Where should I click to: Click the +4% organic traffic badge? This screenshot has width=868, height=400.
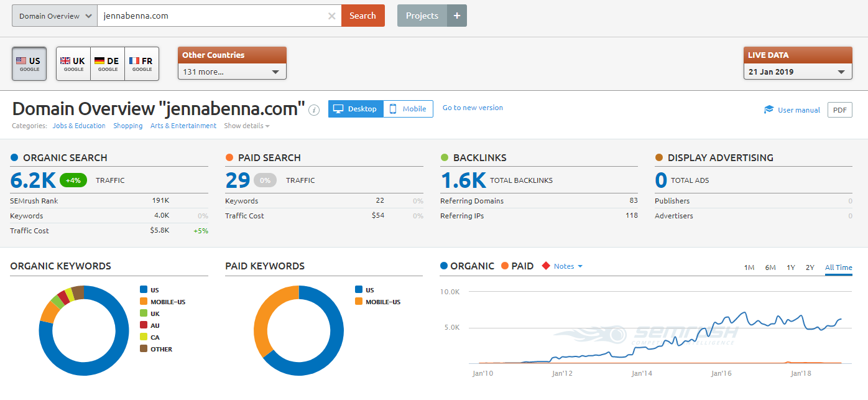pos(74,180)
